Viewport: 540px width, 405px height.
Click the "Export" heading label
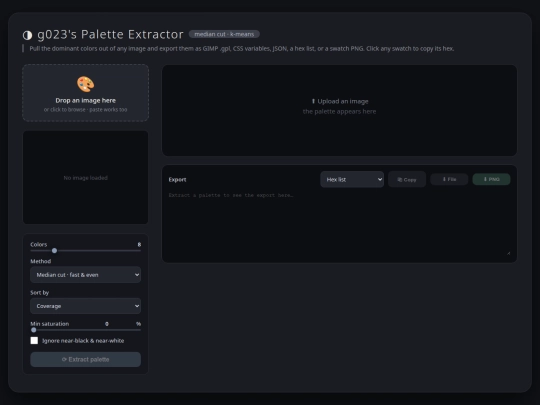pyautogui.click(x=177, y=179)
